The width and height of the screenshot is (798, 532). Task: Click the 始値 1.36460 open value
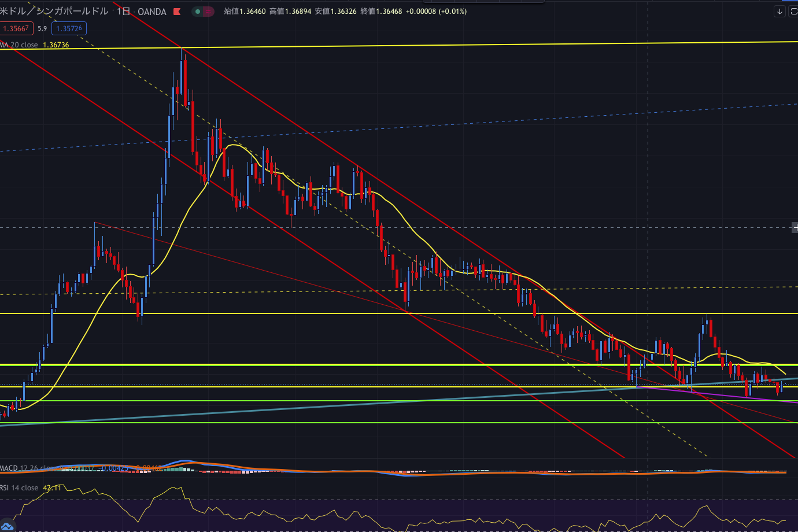245,12
